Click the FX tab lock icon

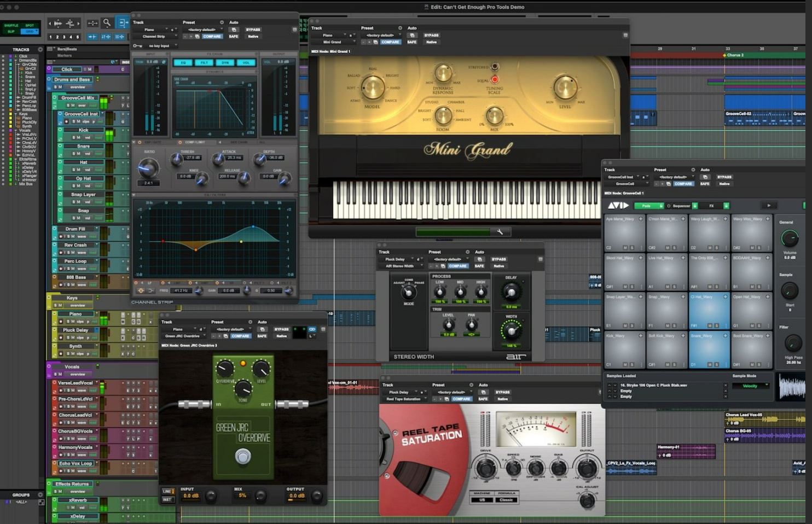tap(726, 206)
